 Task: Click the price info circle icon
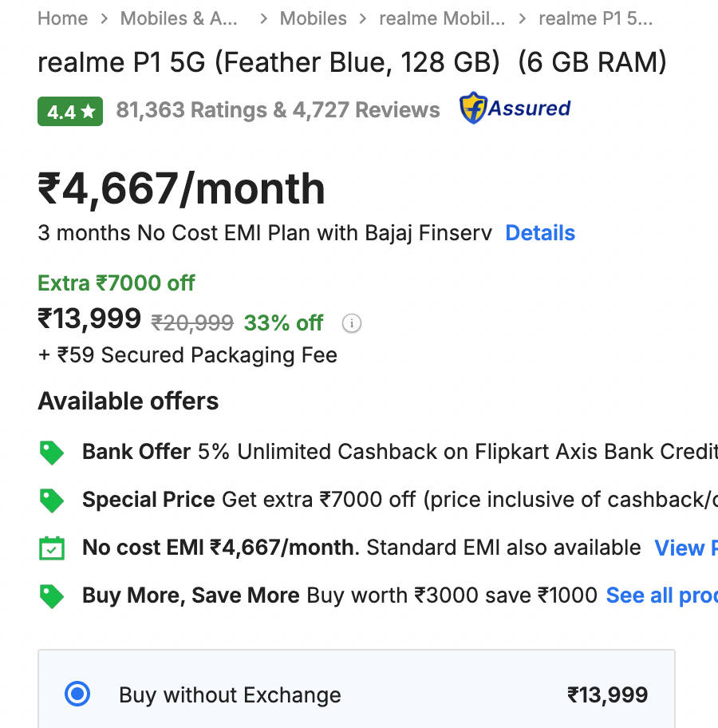tap(351, 323)
